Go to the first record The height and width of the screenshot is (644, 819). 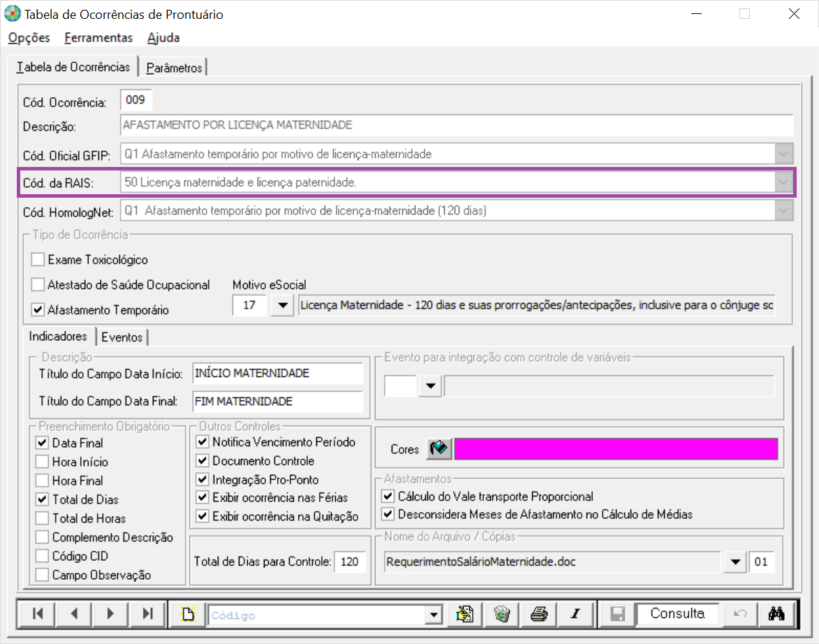click(x=38, y=614)
